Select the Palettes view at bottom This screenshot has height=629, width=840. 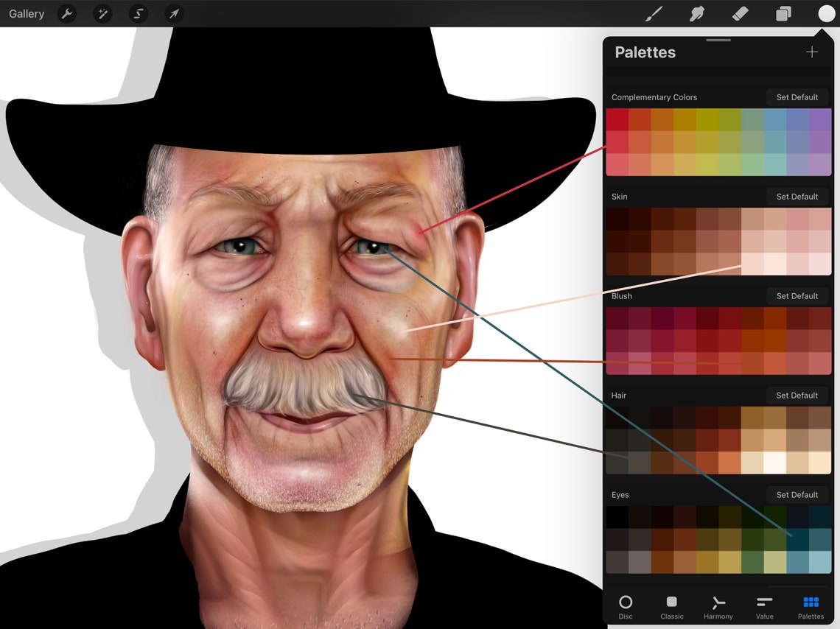point(811,605)
